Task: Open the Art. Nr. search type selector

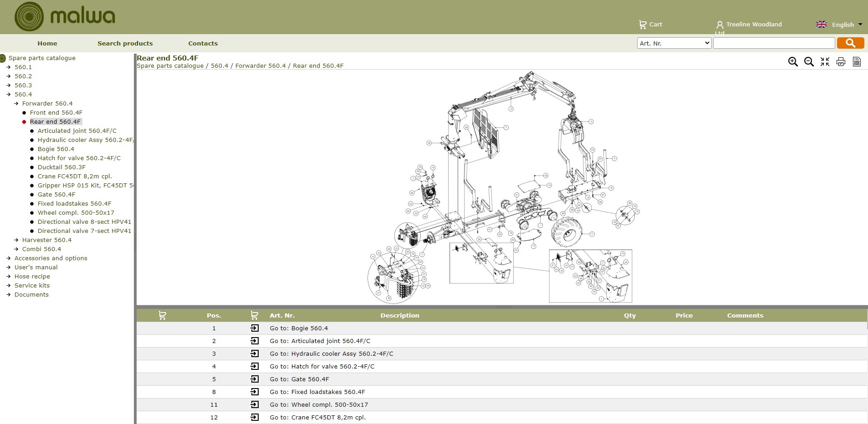Action: pos(674,43)
